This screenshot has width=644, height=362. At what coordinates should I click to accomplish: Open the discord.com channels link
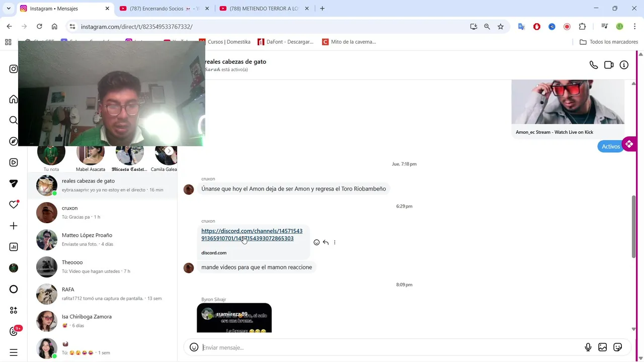(252, 235)
